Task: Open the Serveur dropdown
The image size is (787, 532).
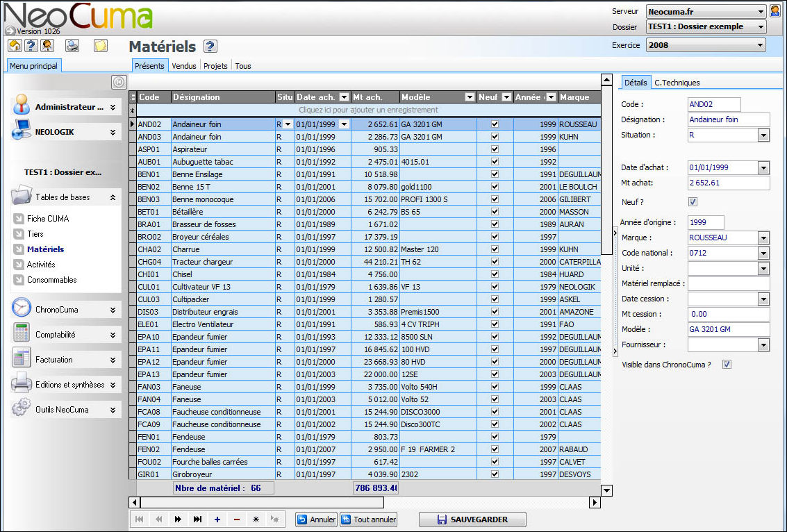Action: tap(761, 12)
